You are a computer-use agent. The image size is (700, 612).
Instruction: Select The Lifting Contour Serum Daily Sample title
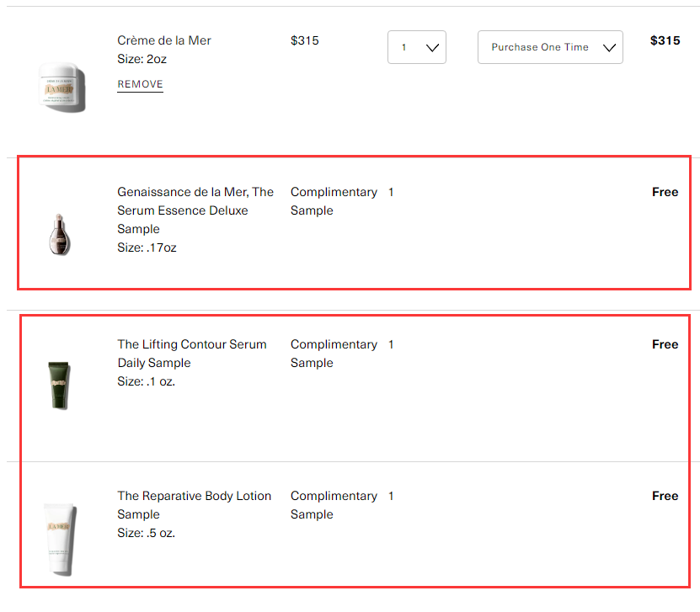point(191,354)
